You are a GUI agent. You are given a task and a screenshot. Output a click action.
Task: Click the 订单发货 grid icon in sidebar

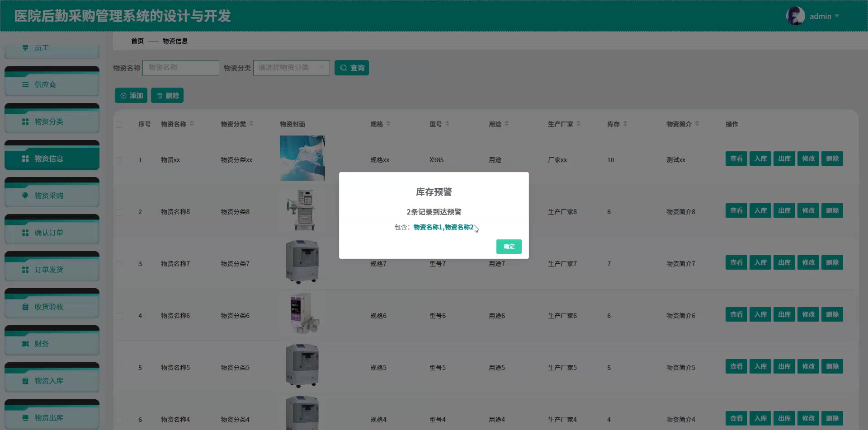(x=25, y=270)
